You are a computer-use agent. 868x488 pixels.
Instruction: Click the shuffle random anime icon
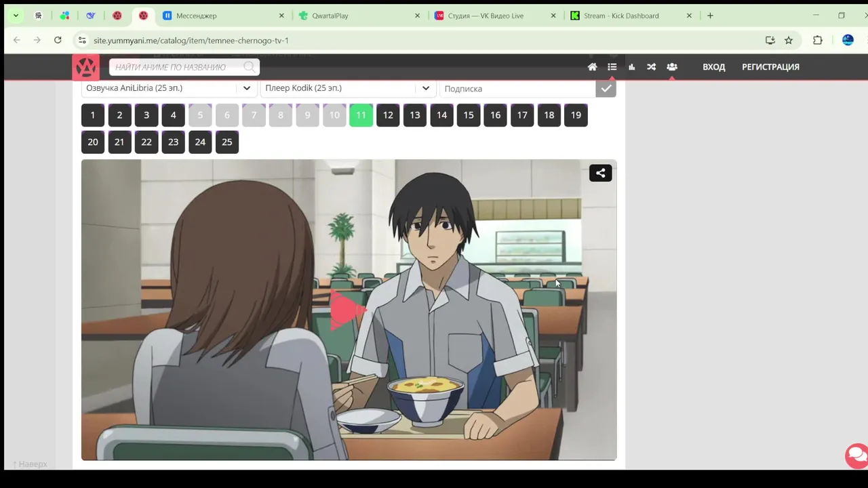[x=651, y=67]
